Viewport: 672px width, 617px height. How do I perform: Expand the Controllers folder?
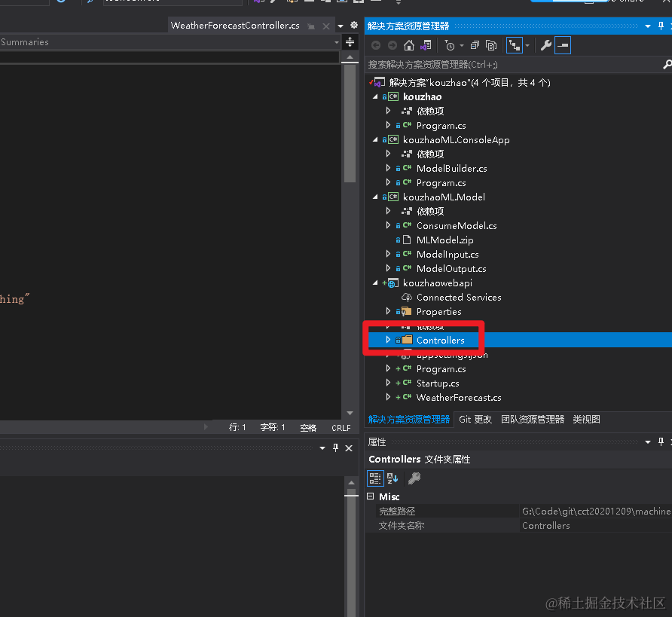388,340
